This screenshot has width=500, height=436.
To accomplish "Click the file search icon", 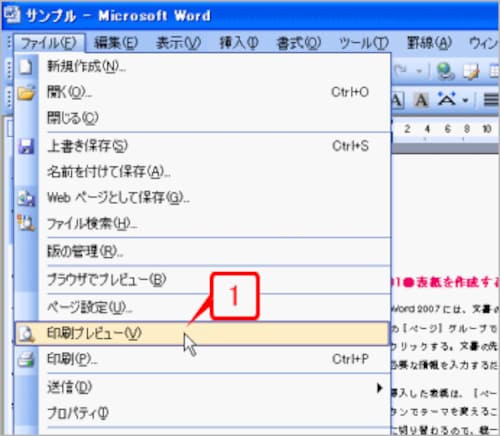I will [26, 223].
